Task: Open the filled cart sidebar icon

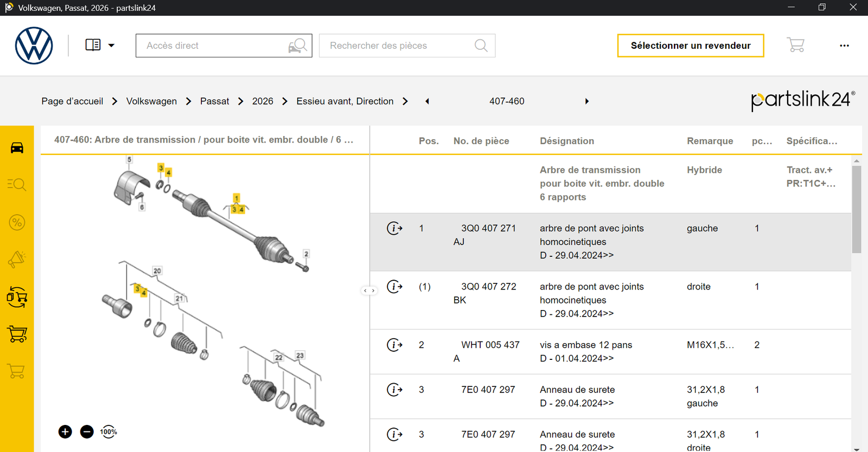Action: point(17,334)
